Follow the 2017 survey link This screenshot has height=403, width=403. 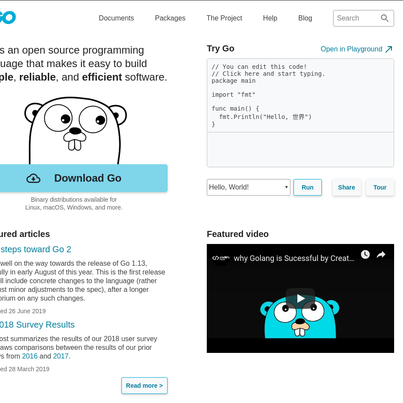click(x=61, y=356)
